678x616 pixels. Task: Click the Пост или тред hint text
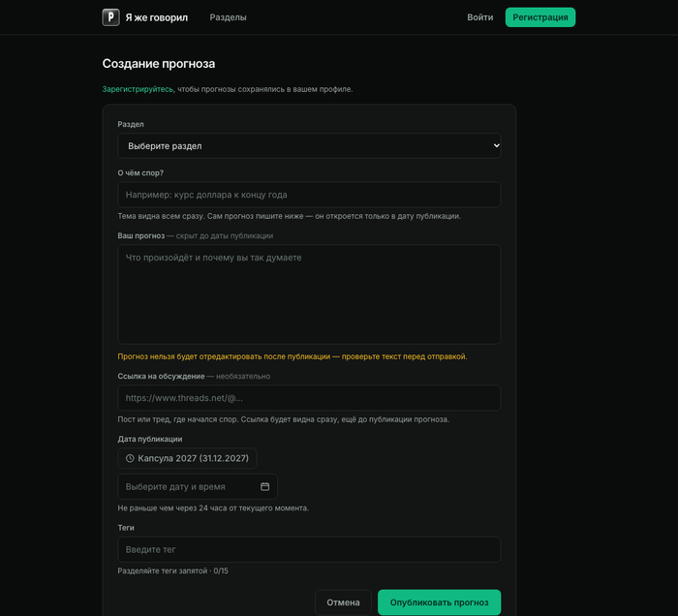click(x=283, y=419)
